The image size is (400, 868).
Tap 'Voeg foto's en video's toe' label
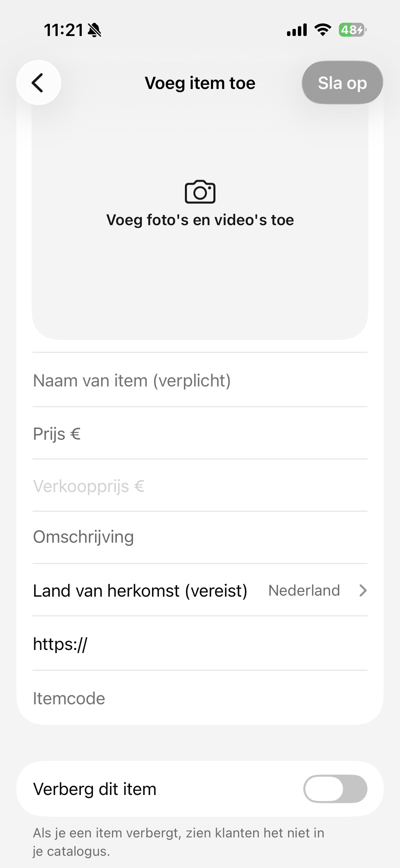(200, 220)
